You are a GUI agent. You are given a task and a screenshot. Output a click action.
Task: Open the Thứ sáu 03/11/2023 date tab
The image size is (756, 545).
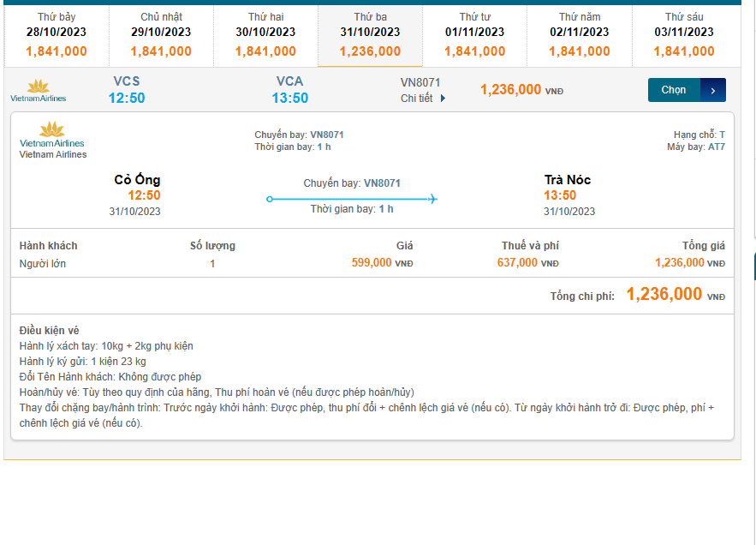(684, 31)
